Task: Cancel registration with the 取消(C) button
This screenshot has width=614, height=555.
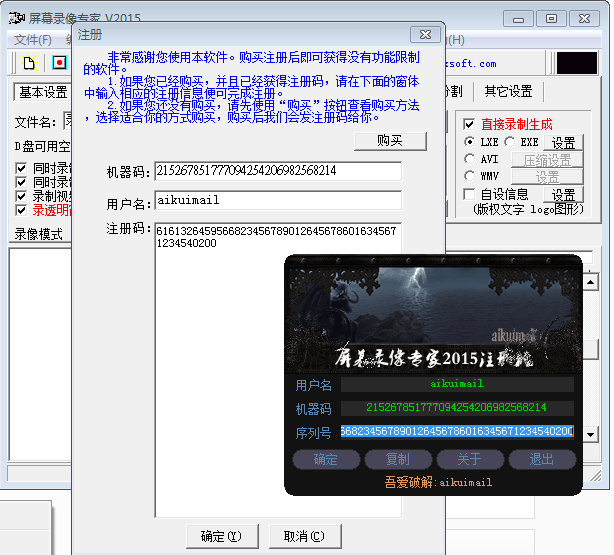Action: coord(305,536)
